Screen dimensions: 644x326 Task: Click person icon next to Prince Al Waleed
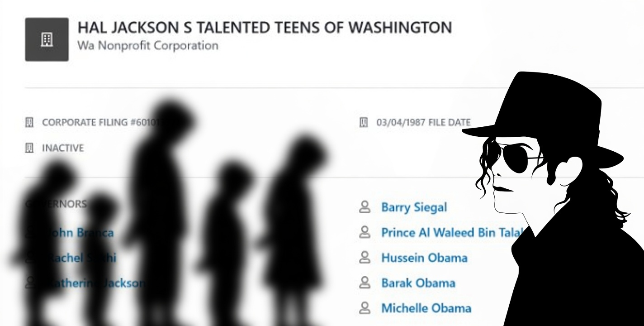pyautogui.click(x=365, y=233)
